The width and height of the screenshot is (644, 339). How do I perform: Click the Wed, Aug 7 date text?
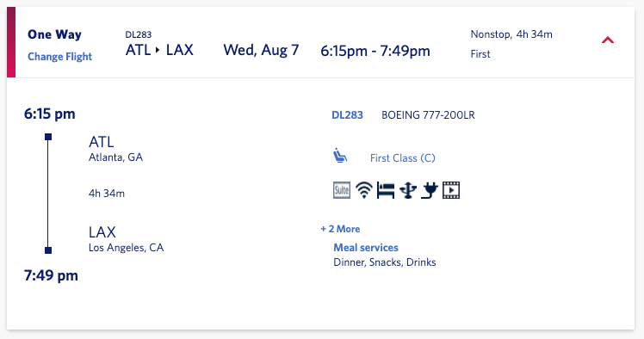(x=261, y=50)
